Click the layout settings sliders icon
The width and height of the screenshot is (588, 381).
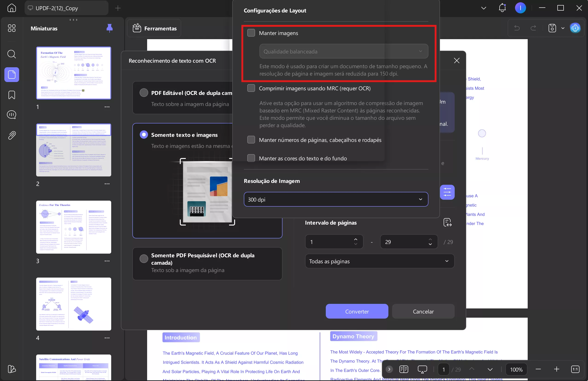coord(447,192)
